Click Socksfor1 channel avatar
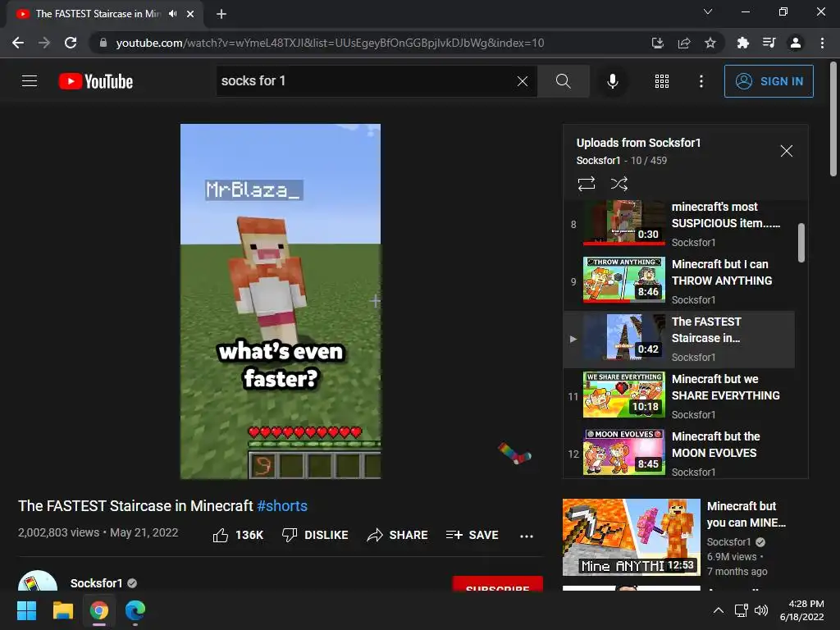This screenshot has width=840, height=630. (x=38, y=582)
